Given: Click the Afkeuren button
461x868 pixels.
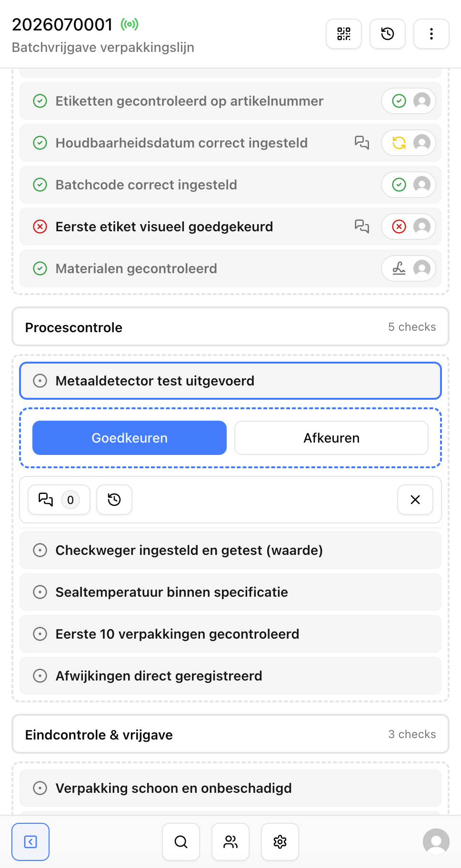Looking at the screenshot, I should click(331, 438).
